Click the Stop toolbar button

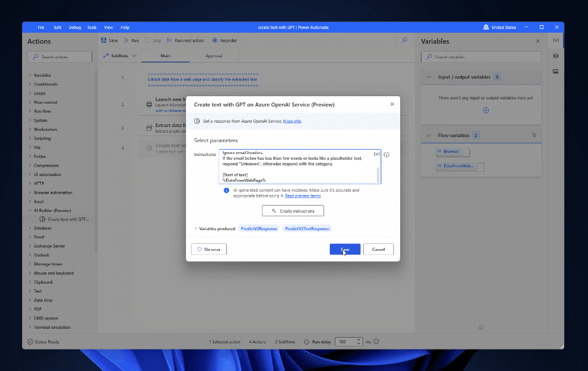tap(153, 40)
